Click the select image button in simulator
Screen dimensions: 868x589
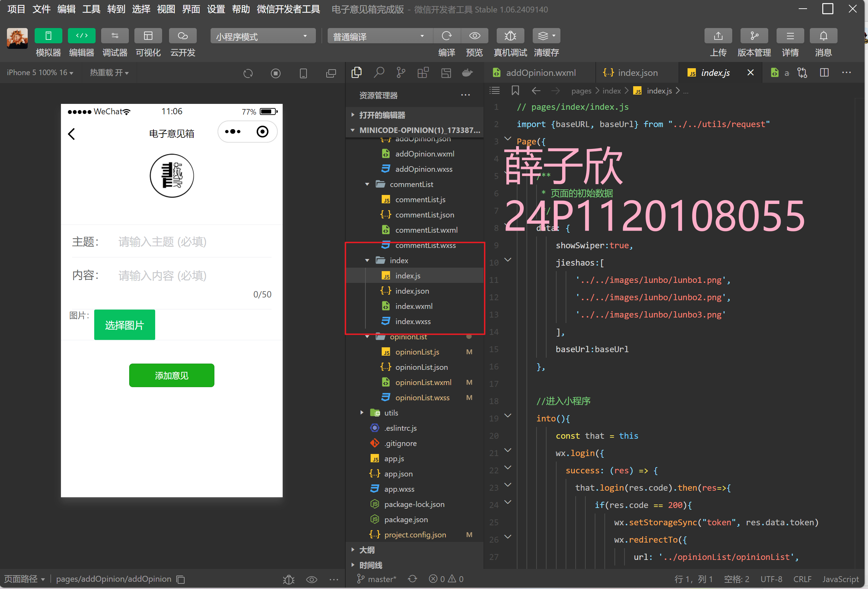(124, 324)
